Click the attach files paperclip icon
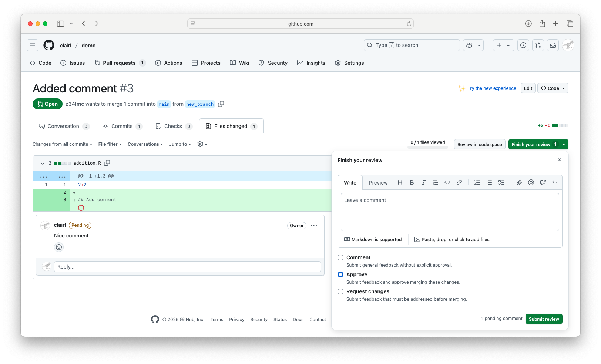The height and width of the screenshot is (364, 601). click(519, 182)
